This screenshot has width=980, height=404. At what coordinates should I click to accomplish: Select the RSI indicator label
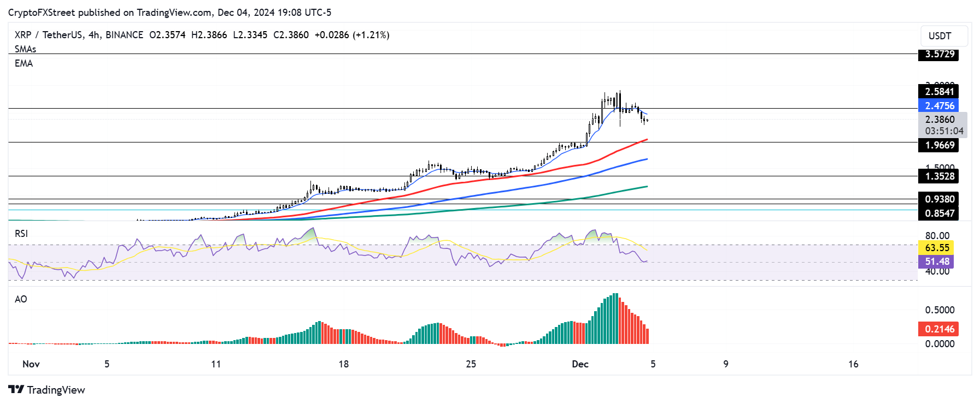(x=21, y=234)
